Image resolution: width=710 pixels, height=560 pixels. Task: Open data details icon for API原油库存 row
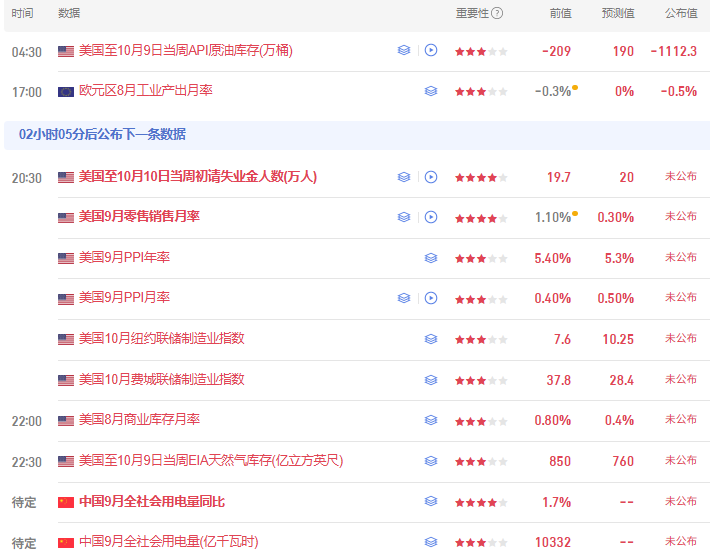tap(404, 50)
